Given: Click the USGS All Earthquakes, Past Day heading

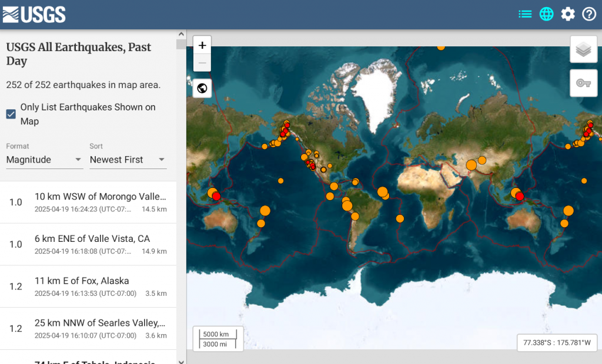Looking at the screenshot, I should [79, 53].
